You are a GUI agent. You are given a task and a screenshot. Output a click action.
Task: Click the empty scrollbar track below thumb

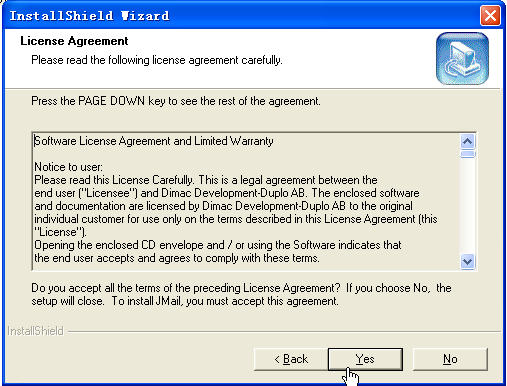468,207
